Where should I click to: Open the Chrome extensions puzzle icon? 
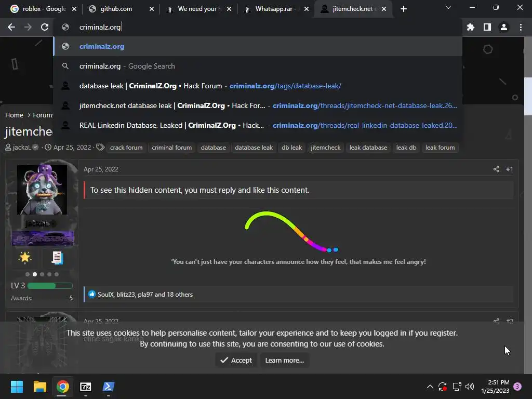click(x=470, y=27)
